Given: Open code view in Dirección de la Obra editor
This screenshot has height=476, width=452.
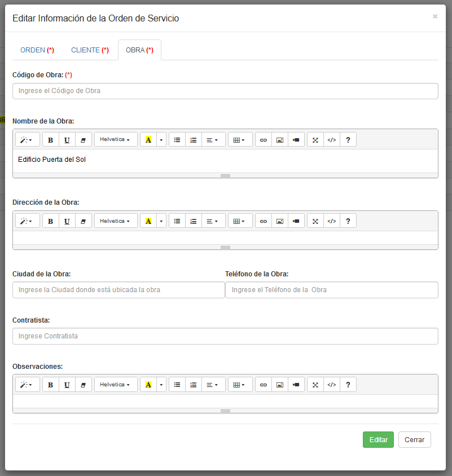Looking at the screenshot, I should [332, 221].
